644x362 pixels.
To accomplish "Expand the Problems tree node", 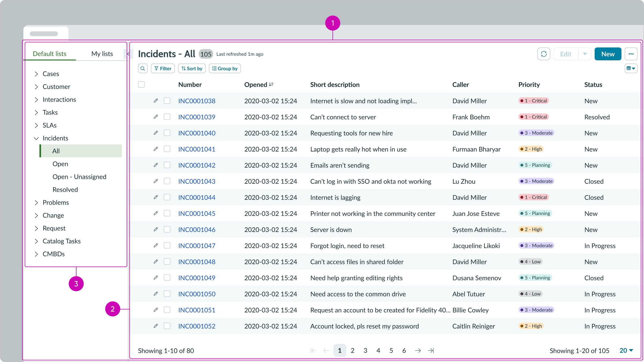I will click(36, 202).
